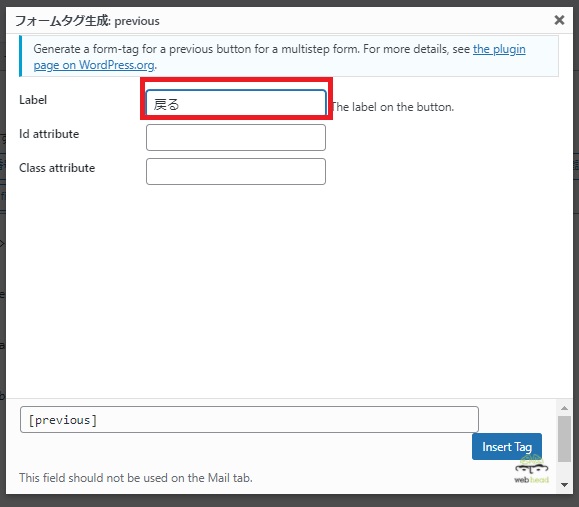Image resolution: width=579 pixels, height=507 pixels.
Task: Click the Insert Tag button
Action: coord(507,447)
